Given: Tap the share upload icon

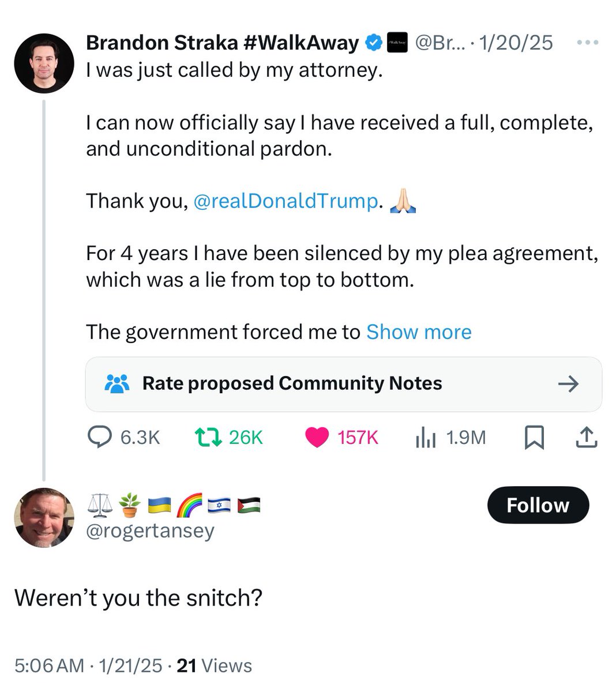Looking at the screenshot, I should 587,438.
